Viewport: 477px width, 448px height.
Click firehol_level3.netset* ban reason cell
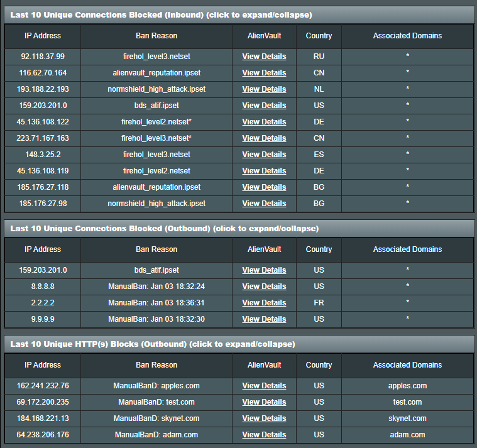tap(156, 138)
